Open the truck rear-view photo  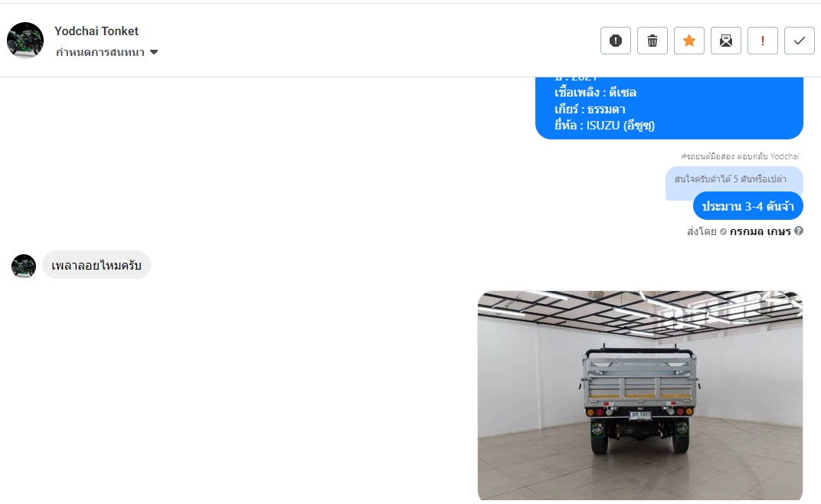point(639,395)
